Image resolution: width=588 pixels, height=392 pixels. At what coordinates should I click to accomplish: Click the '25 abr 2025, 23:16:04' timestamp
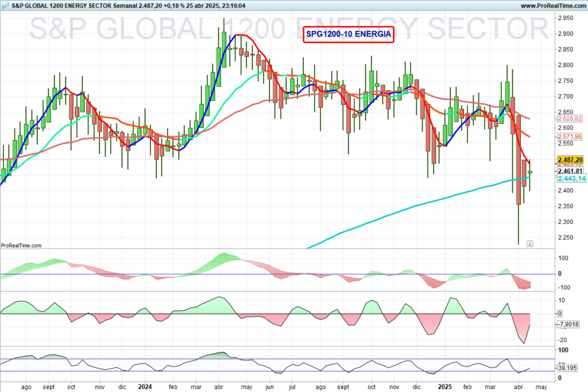click(x=217, y=6)
